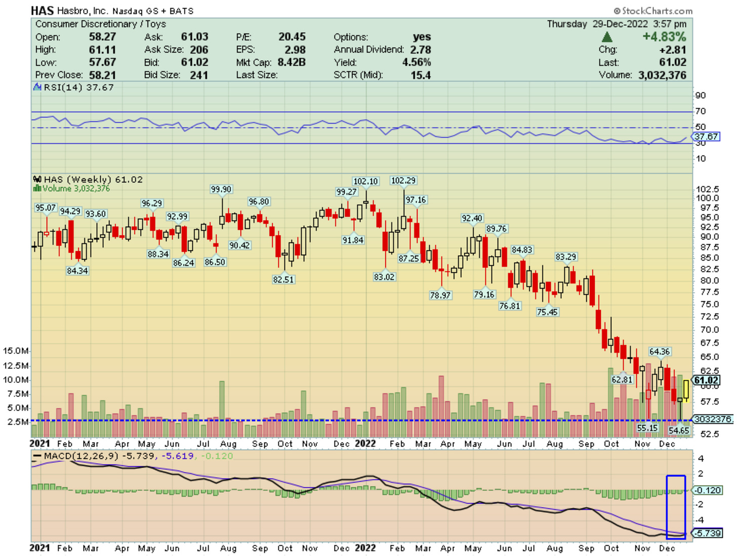Viewport: 737px width, 560px height.
Task: Click the Low price 57.67
Action: (x=103, y=62)
